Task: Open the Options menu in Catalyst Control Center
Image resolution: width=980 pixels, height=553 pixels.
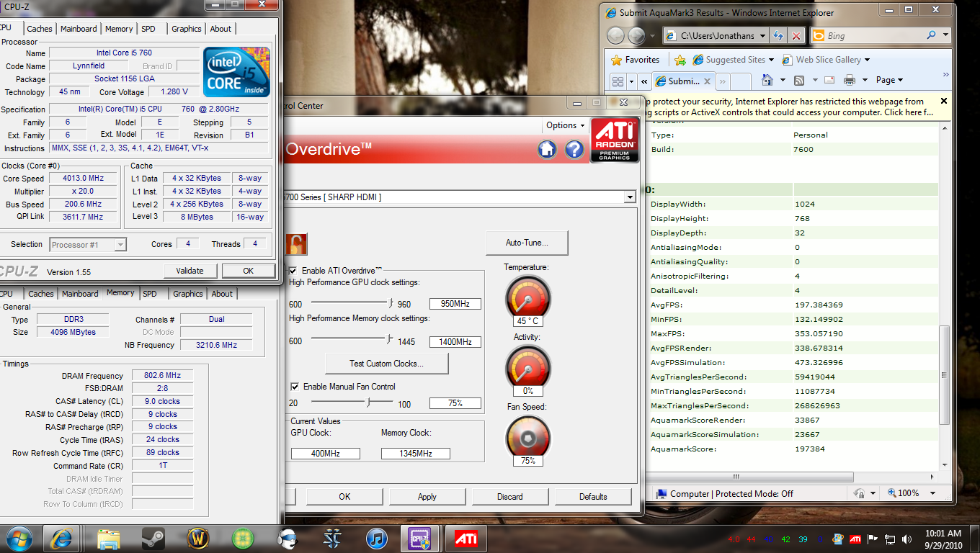Action: pos(565,125)
